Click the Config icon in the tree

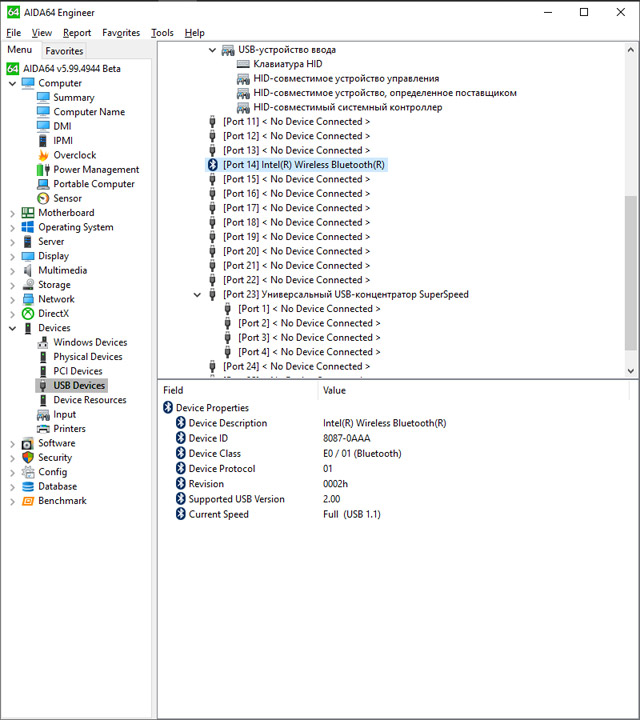point(28,472)
